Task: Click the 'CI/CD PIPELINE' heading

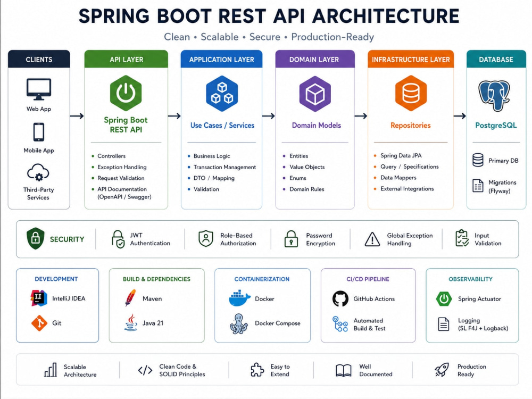Action: click(x=368, y=279)
